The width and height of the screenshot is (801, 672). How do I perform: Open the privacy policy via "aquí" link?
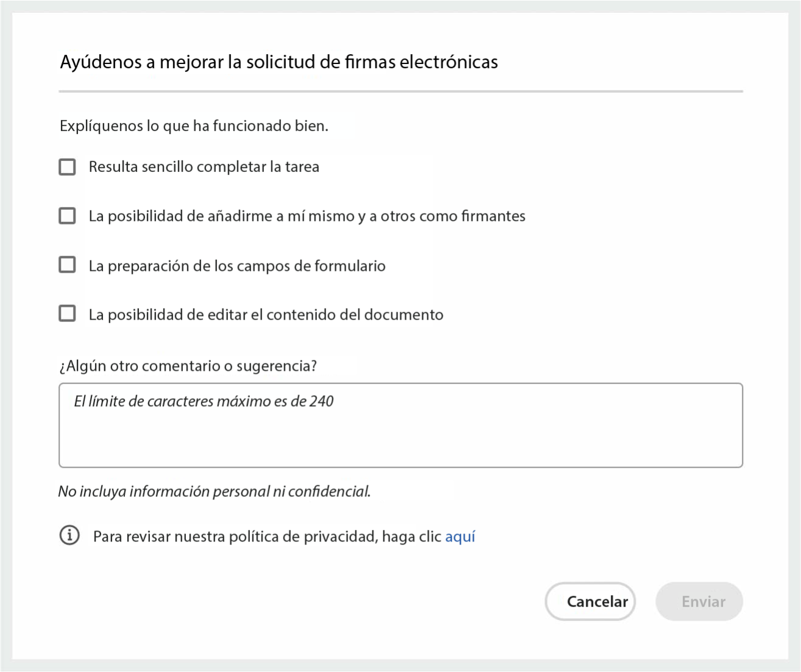[460, 537]
